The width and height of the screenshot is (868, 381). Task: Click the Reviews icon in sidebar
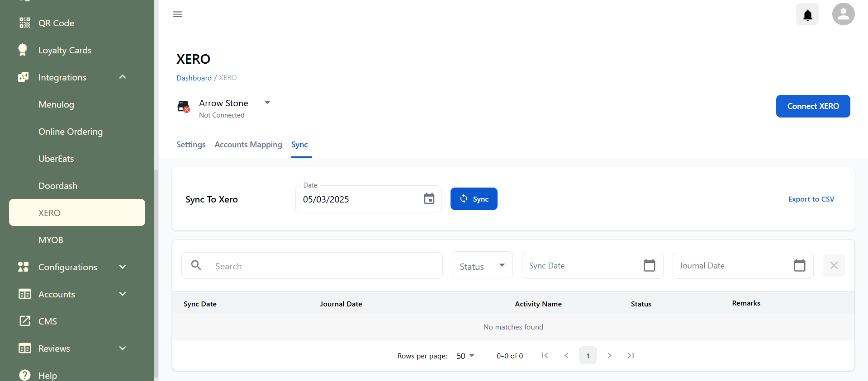[x=24, y=348]
